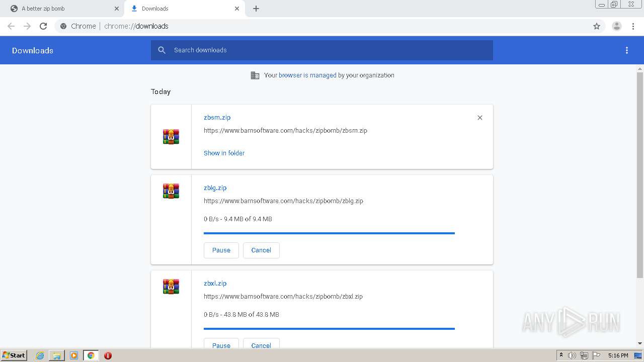Viewport: 644px width, 362px height.
Task: Click the taskbar clock showing 5:16 PM
Action: 618,355
